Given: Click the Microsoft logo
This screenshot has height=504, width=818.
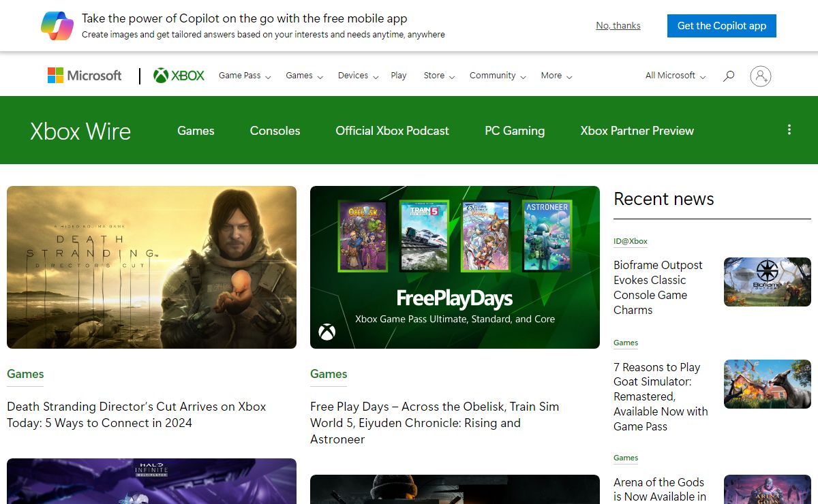Looking at the screenshot, I should [x=85, y=76].
